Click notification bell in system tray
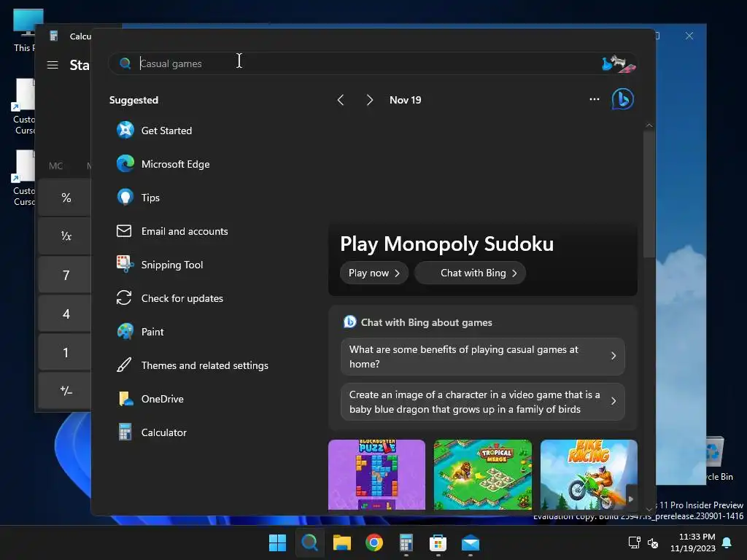This screenshot has width=747, height=560. tap(727, 542)
